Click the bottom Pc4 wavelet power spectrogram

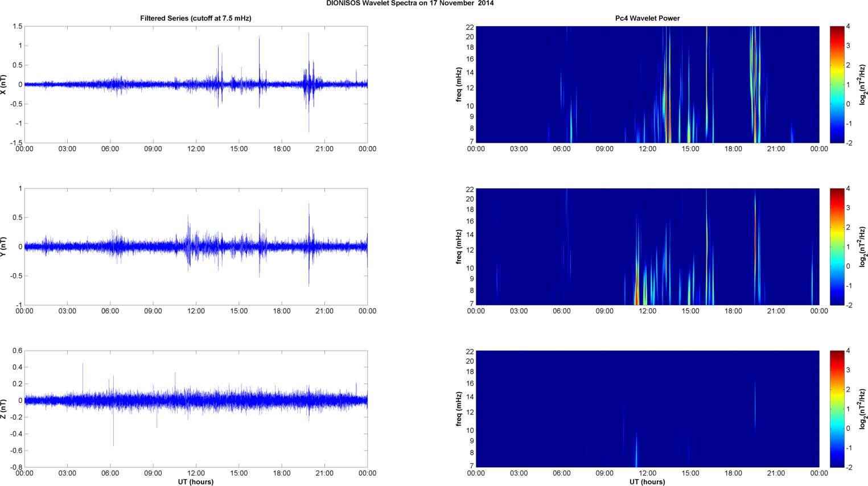647,409
